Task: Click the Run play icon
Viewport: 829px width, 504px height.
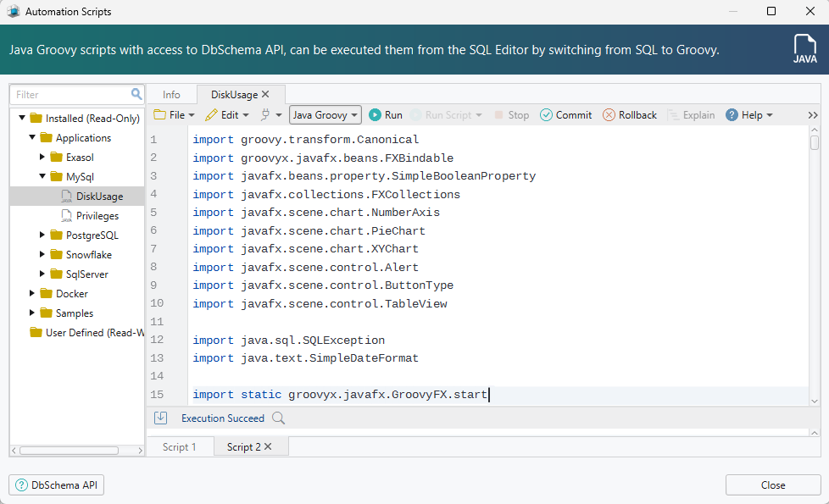Action: coord(375,114)
